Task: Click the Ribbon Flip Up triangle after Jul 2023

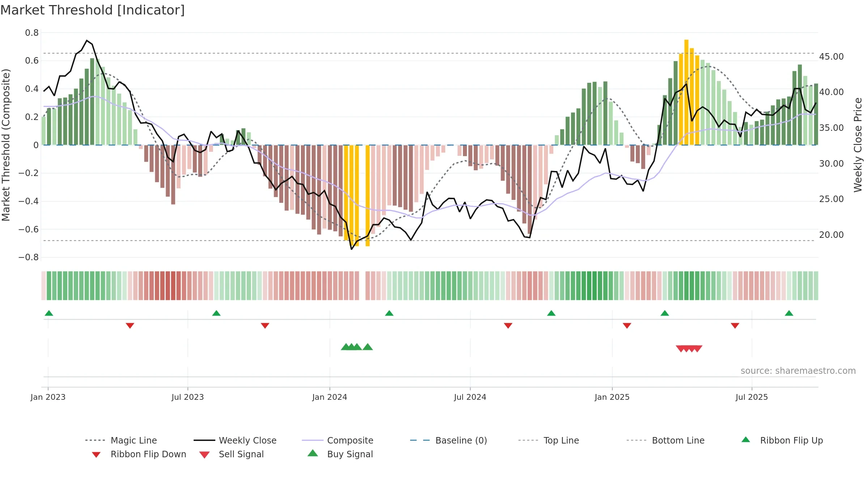Action: tap(216, 313)
